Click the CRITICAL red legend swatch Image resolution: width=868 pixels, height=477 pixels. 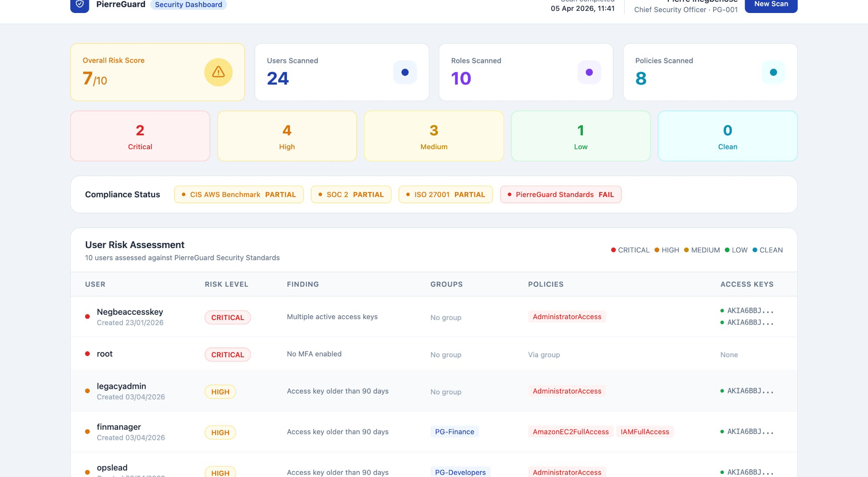[613, 250]
